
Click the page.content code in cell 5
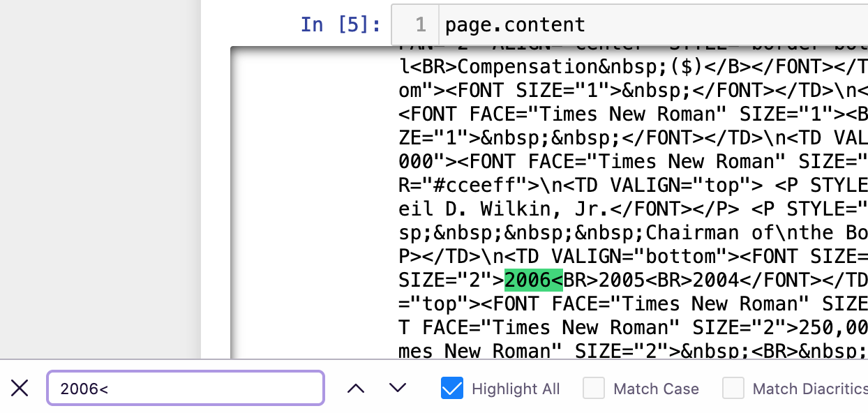click(x=516, y=25)
